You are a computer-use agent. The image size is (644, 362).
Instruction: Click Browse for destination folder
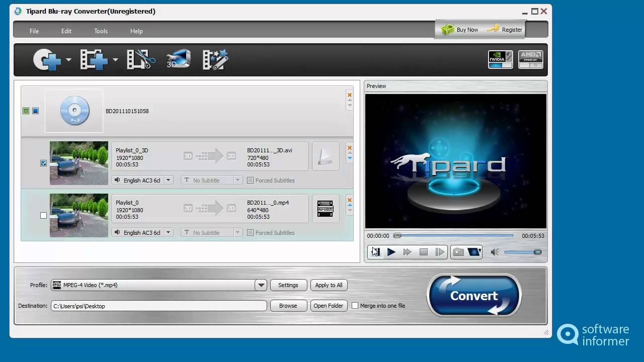pyautogui.click(x=288, y=306)
